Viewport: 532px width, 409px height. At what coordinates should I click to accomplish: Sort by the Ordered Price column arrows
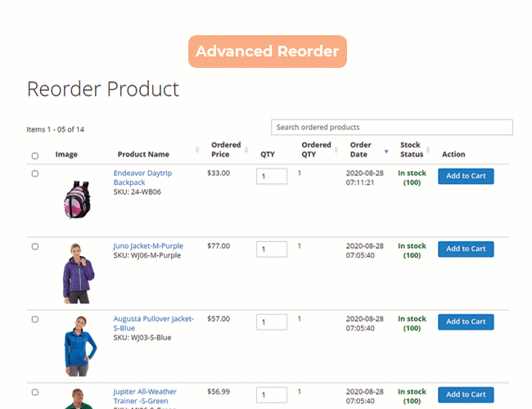click(x=245, y=150)
